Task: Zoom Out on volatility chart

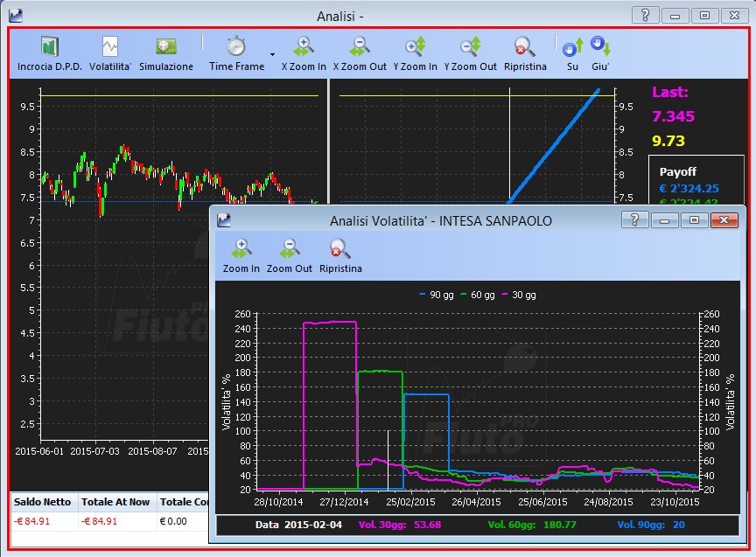Action: [290, 256]
